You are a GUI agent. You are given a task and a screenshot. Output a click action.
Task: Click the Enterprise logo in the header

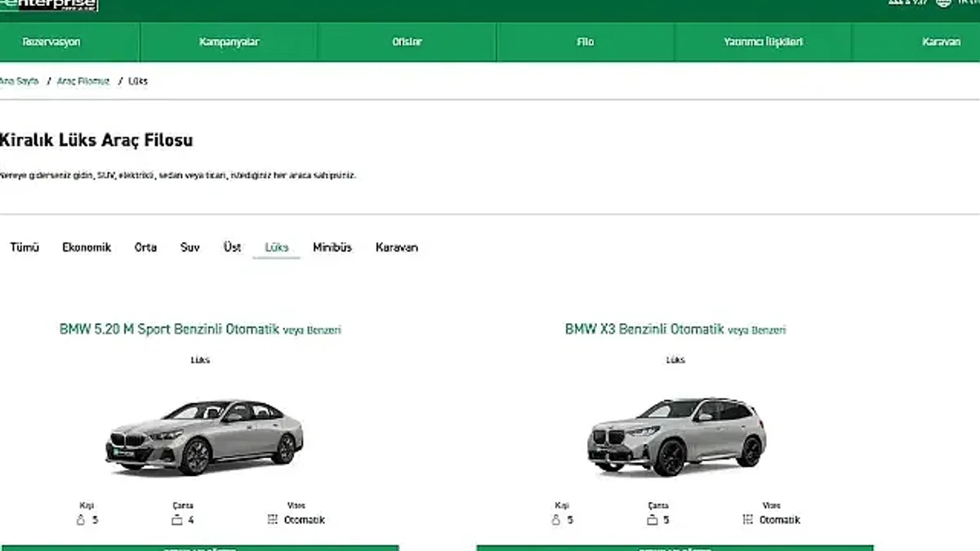(x=49, y=5)
